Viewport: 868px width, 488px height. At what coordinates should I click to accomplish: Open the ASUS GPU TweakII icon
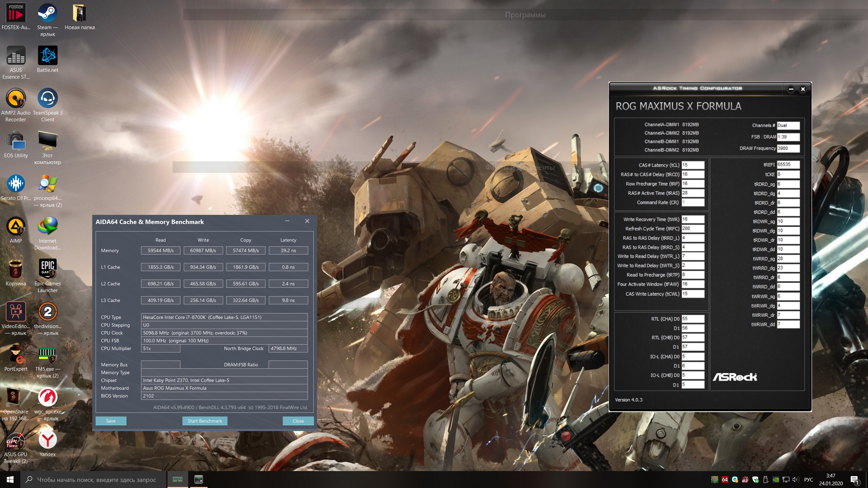(x=16, y=440)
